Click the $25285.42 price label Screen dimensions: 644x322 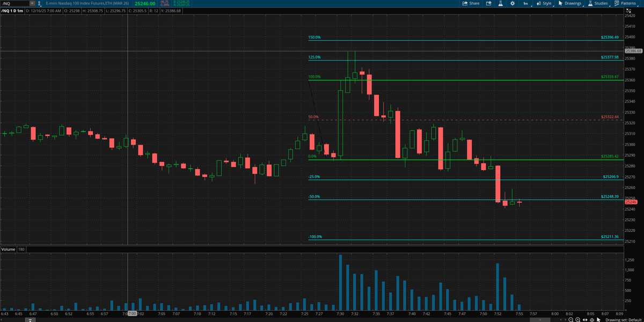[610, 157]
